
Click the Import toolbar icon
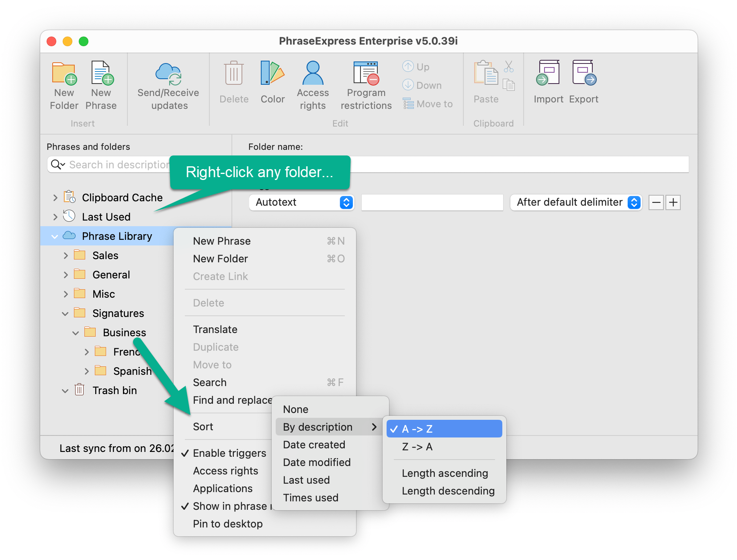pos(548,73)
